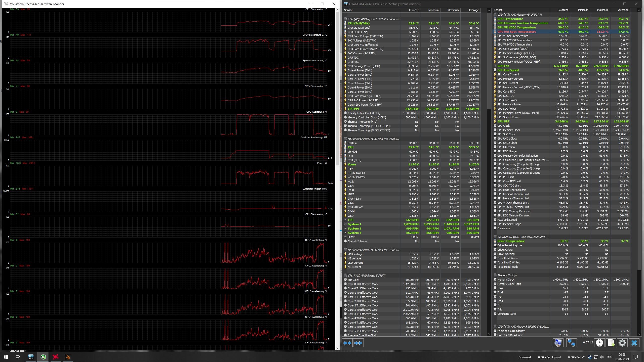Click right pane Minimum column header
This screenshot has width=644, height=362.
point(580,10)
